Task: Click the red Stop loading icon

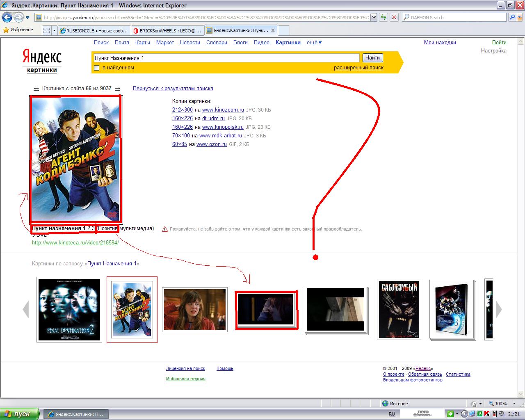Action: point(394,17)
